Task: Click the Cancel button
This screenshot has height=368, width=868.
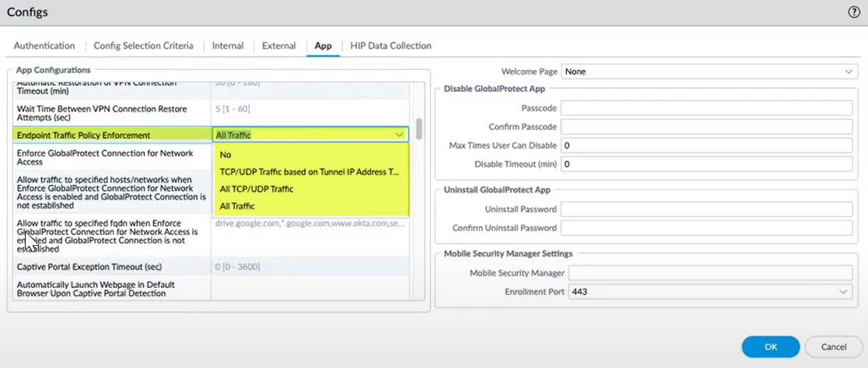Action: point(833,346)
